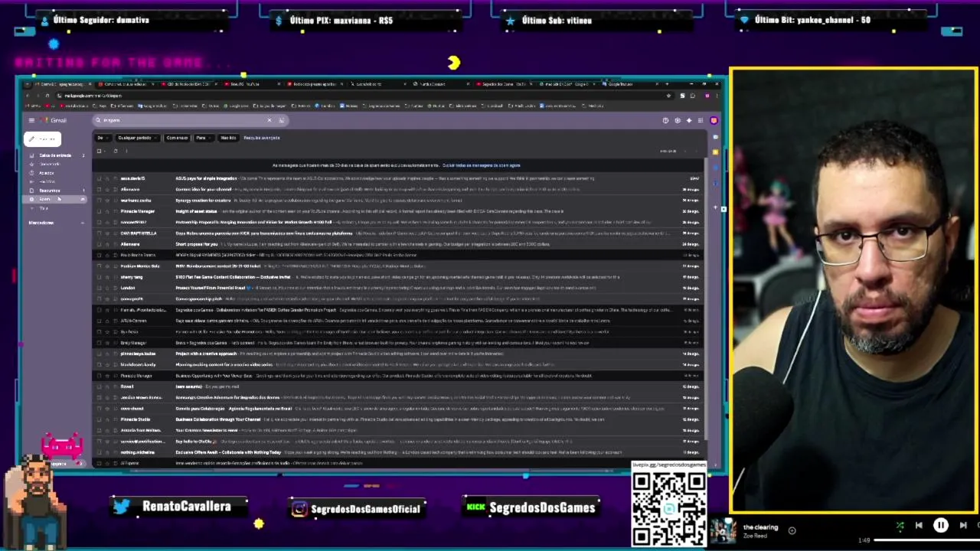Open the 'Say hello to OluOlu' email
980x551 pixels.
pyautogui.click(x=398, y=442)
